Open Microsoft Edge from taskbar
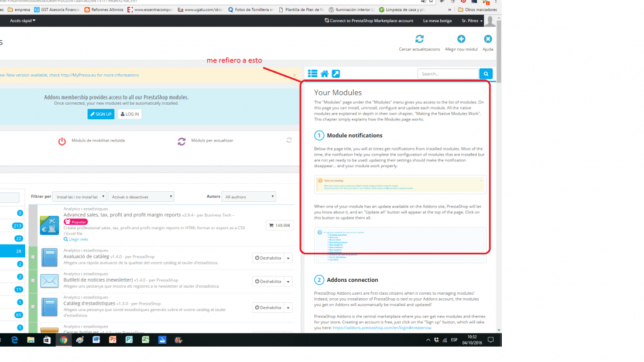Screen dimensions: 644x362 pyautogui.click(x=15, y=340)
